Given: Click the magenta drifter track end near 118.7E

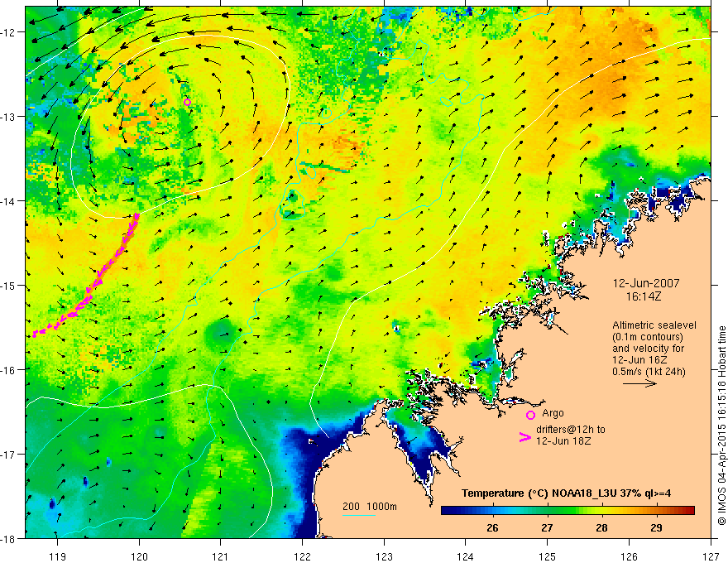Looking at the screenshot, I should click(x=36, y=334).
